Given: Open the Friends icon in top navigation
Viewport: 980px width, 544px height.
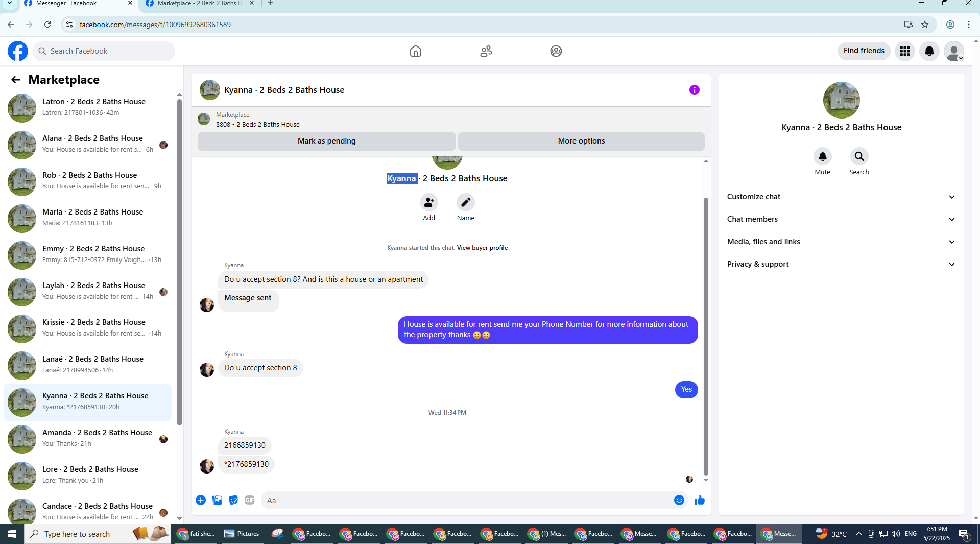Looking at the screenshot, I should pos(486,51).
